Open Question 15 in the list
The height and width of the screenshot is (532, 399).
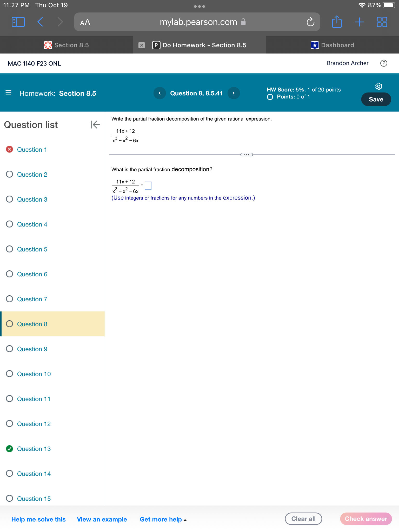(34, 499)
